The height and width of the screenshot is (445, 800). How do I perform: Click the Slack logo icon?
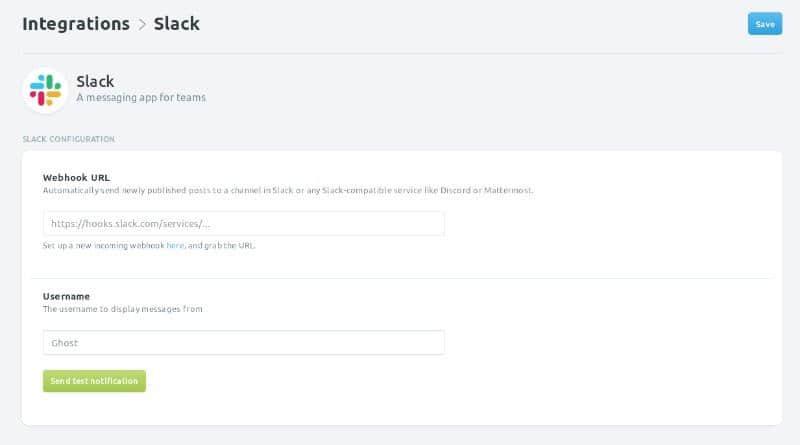45,90
